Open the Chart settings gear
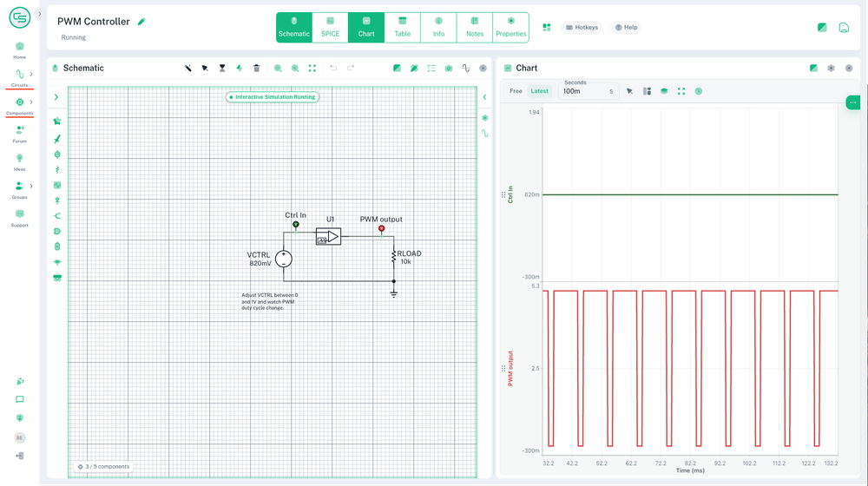The height and width of the screenshot is (486, 868). pos(831,68)
